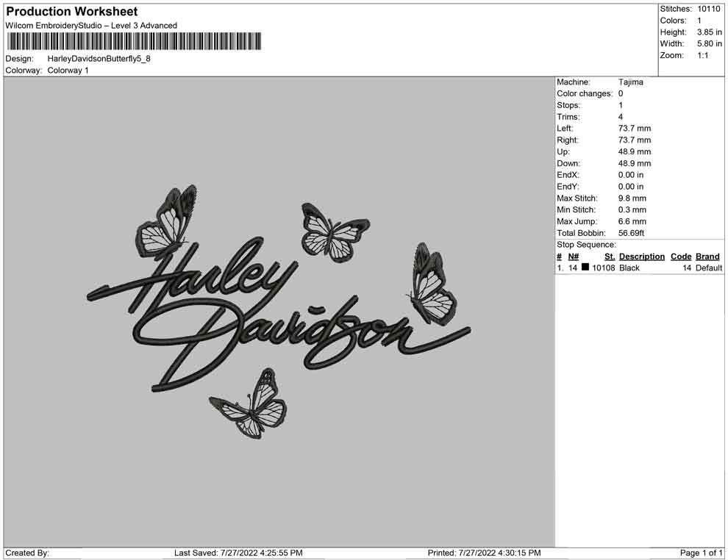Screen dimensions: 728x560
Task: Click the 'St.' column header
Action: coord(610,256)
